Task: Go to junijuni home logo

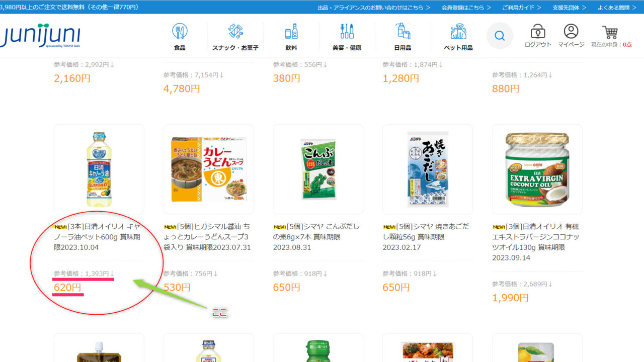Action: 39,35
